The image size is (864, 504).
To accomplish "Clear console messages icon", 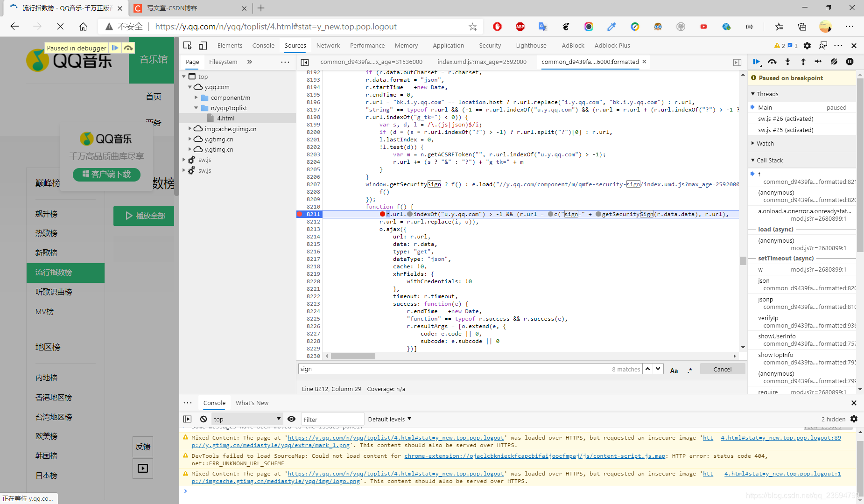I will click(x=204, y=419).
